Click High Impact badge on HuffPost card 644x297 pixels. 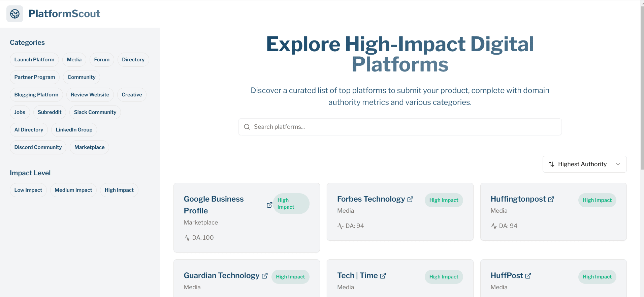(597, 277)
